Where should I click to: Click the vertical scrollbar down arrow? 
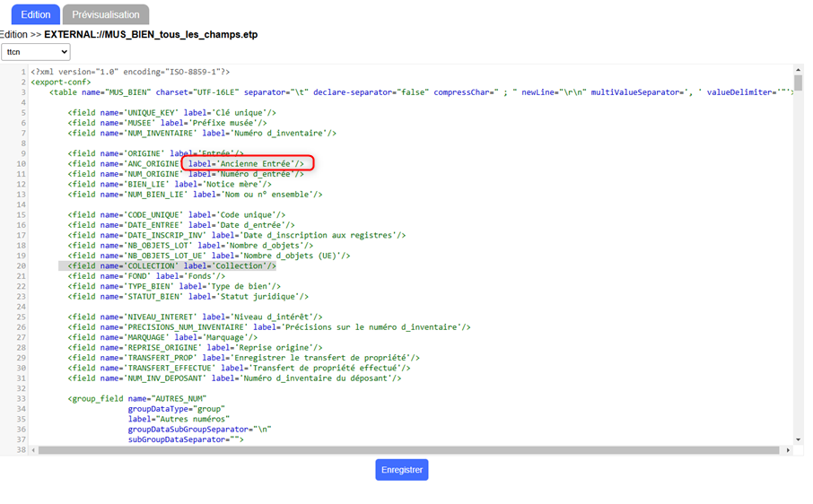pos(798,439)
